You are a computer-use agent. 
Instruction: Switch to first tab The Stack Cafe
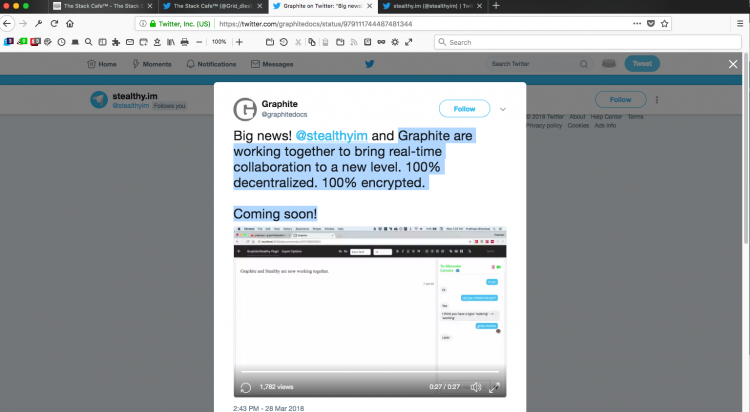coord(103,6)
